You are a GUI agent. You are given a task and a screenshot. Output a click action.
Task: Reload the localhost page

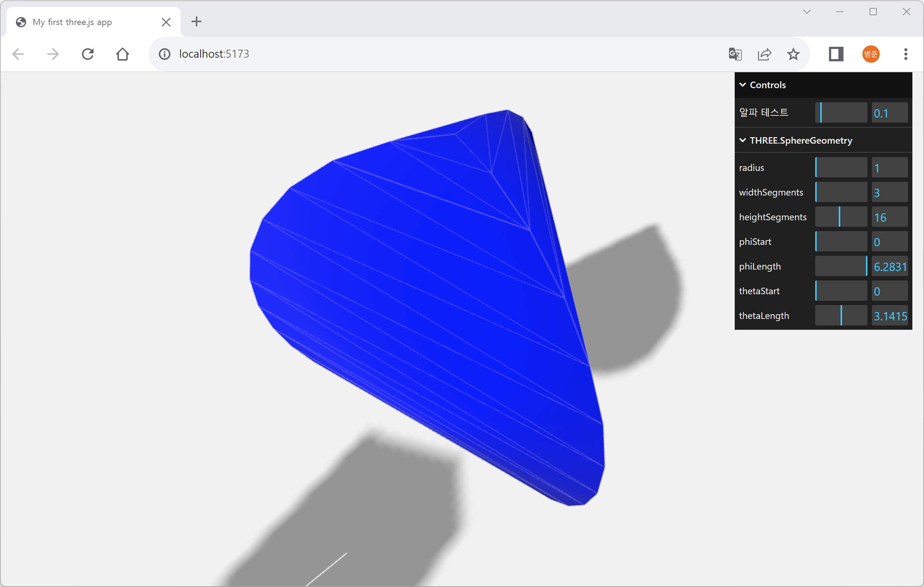pyautogui.click(x=88, y=54)
